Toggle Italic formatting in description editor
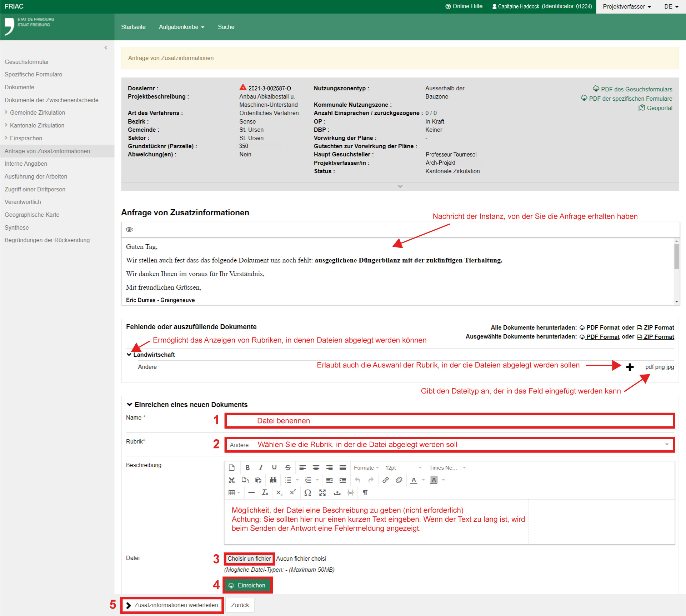Screen dimensions: 686x616 point(261,467)
